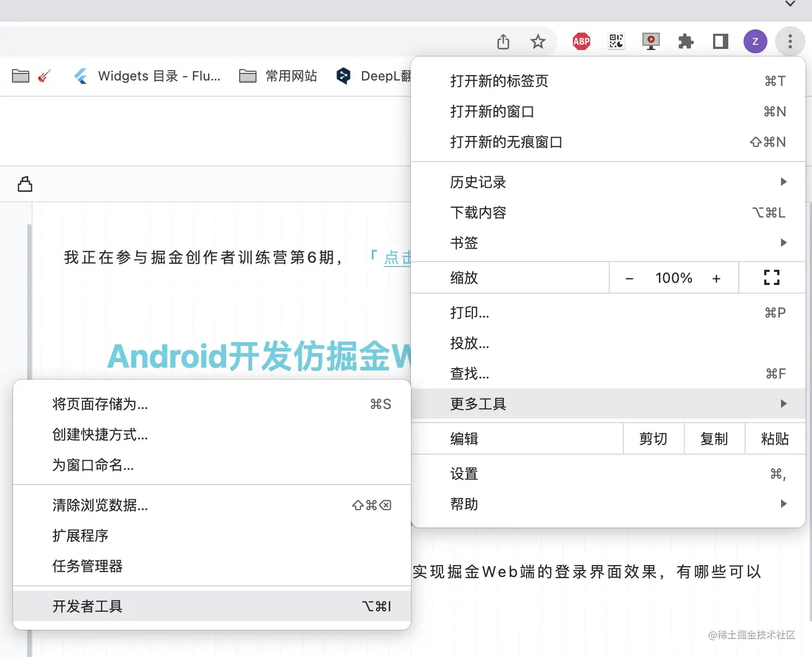Select 将页面存储为... in submenu

212,404
